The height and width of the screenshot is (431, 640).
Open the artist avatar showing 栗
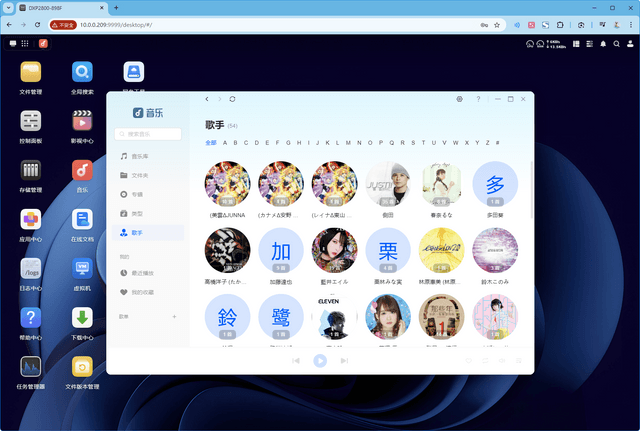(388, 251)
